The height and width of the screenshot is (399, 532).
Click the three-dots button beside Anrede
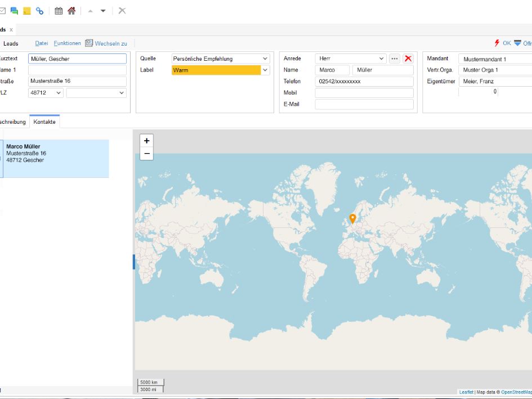[x=394, y=59]
